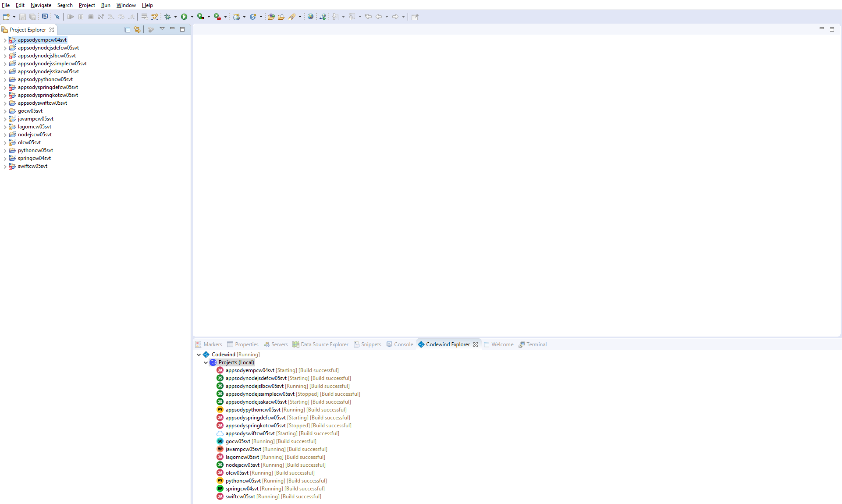Select the Debug icon in the toolbar
The image size is (842, 504).
click(168, 17)
